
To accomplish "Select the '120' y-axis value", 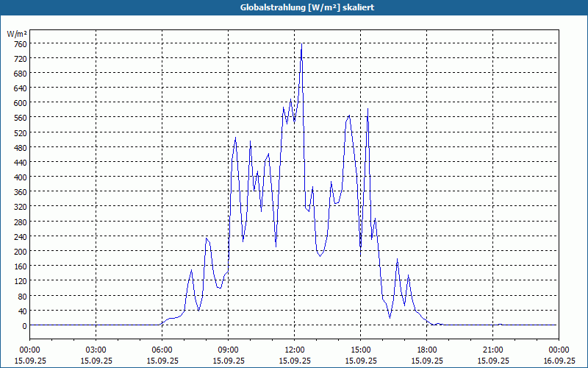I will pos(21,282).
